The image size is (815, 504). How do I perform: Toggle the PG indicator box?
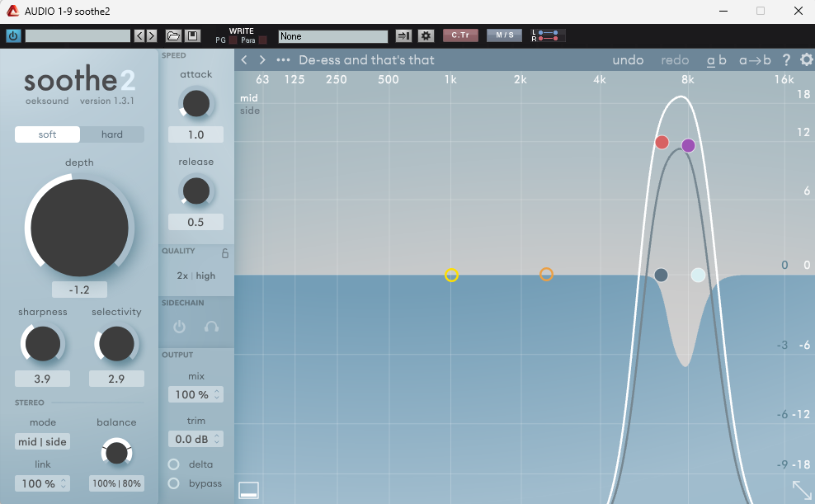(x=233, y=40)
